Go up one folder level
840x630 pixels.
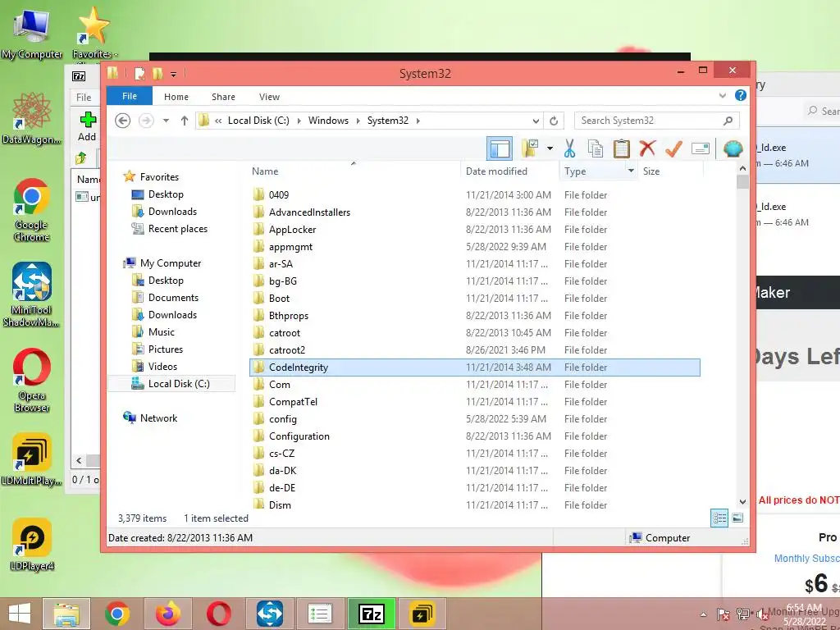185,121
